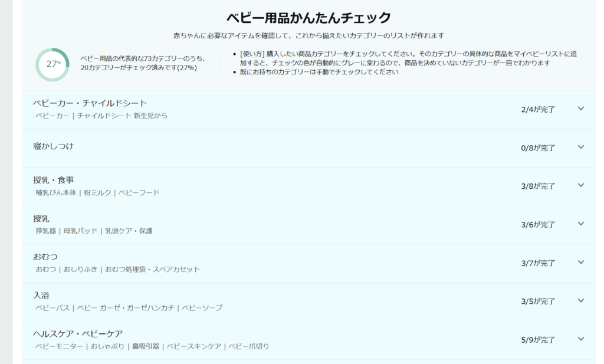Select the 乳頭ケア・保護 subcategory

point(129,231)
